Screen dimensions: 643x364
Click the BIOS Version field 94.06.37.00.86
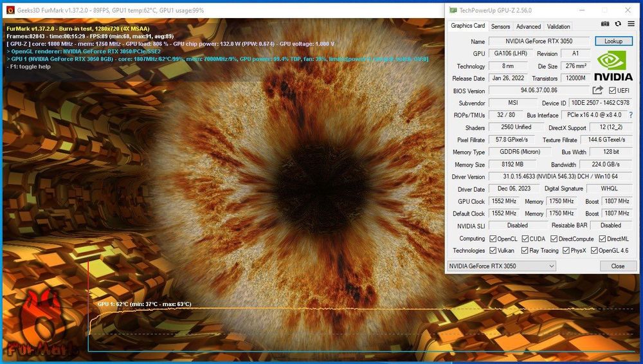[539, 90]
